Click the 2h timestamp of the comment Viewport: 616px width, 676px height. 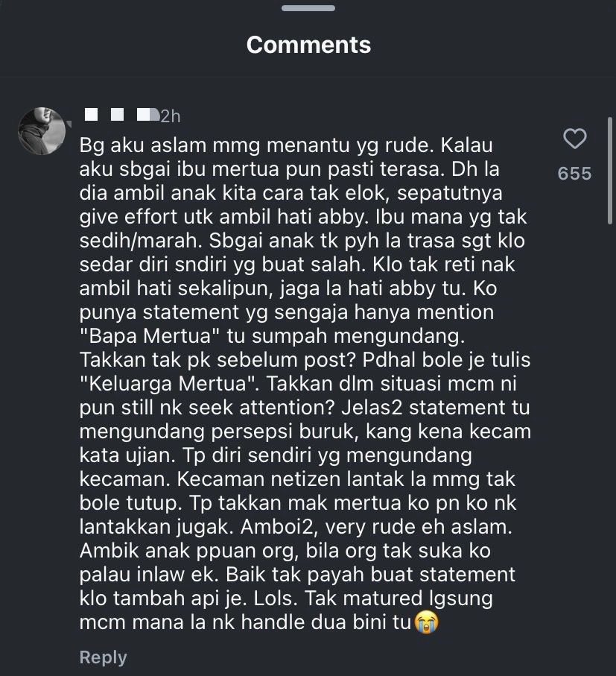[170, 116]
